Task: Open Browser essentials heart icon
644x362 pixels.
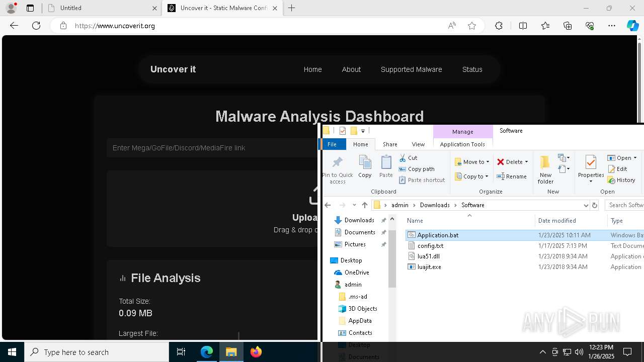Action: pyautogui.click(x=590, y=26)
